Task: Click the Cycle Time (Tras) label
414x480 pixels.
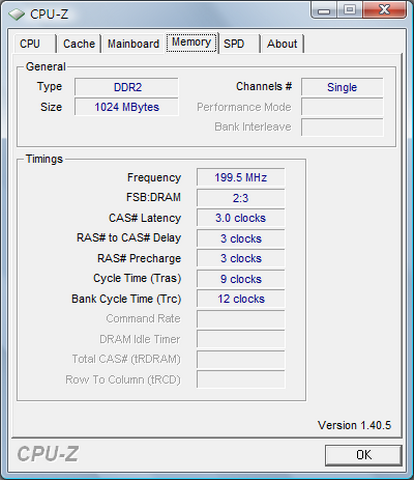Action: [x=137, y=278]
